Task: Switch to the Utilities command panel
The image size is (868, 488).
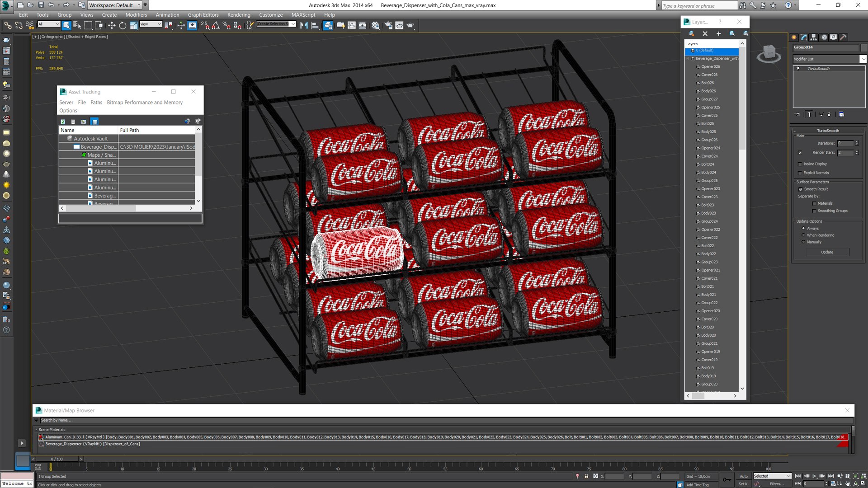Action: 843,38
